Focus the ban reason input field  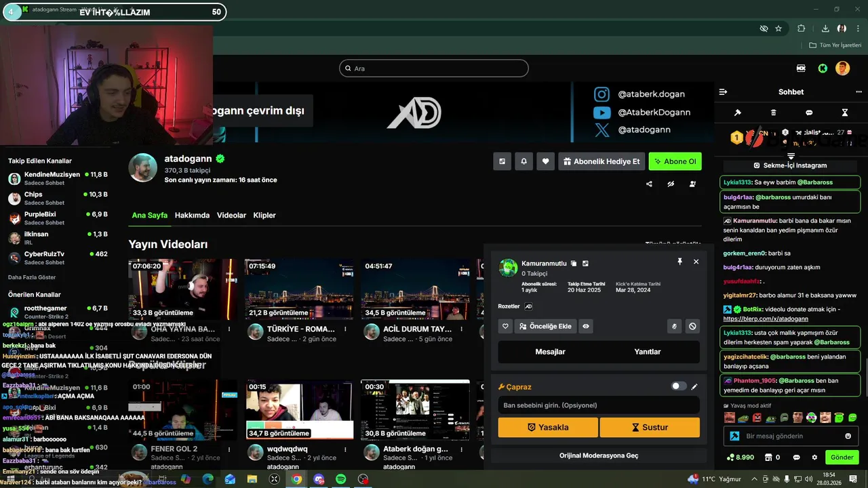(599, 405)
